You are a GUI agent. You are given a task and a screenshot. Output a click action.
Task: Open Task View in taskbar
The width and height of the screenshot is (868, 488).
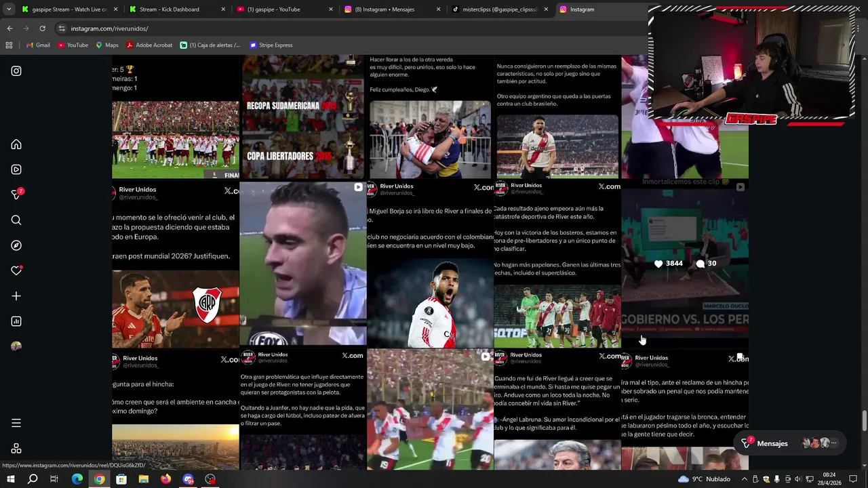[x=54, y=479]
